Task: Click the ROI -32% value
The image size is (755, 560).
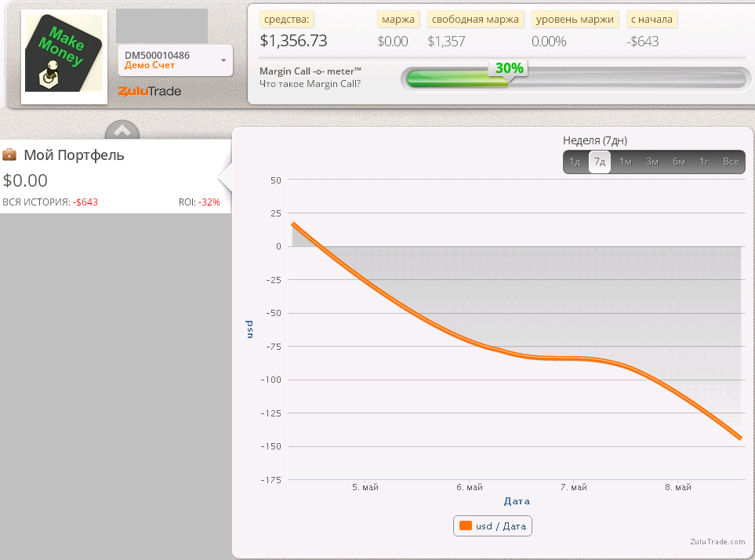Action: (209, 202)
